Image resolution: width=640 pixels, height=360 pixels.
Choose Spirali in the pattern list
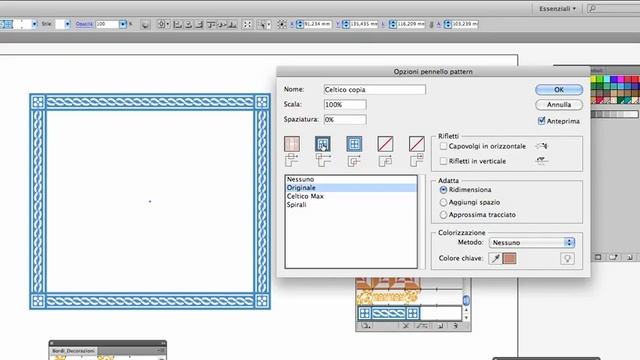[x=351, y=204]
